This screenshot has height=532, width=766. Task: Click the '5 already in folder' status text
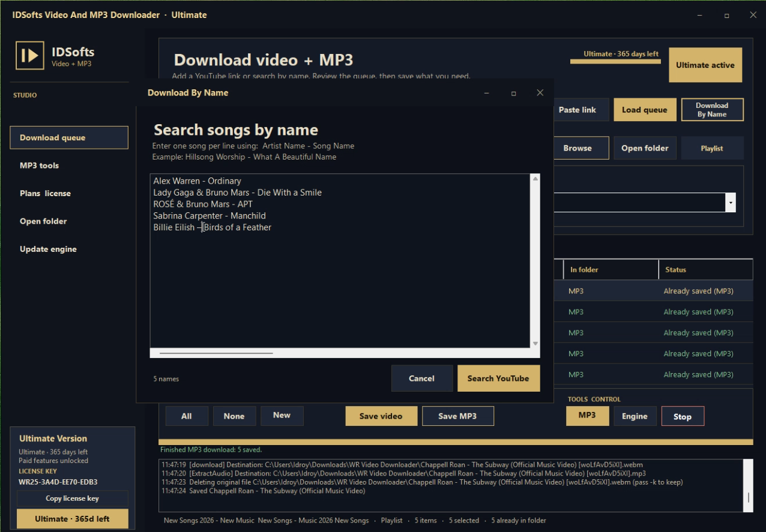coord(519,521)
